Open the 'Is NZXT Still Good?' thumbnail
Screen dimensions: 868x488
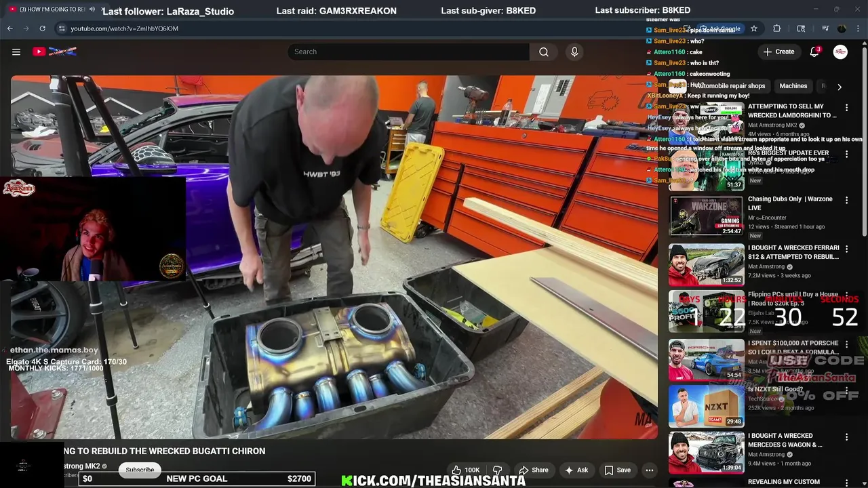pos(706,406)
